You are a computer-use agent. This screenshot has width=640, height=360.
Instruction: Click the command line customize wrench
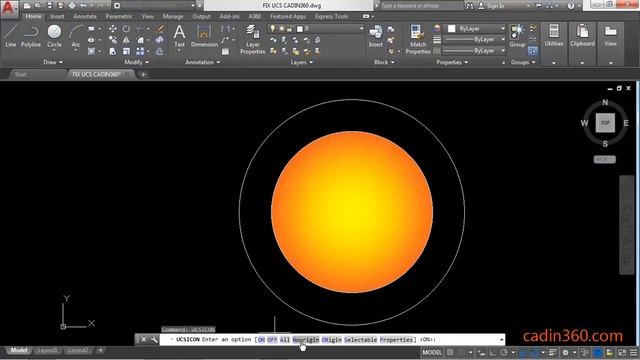click(x=154, y=340)
